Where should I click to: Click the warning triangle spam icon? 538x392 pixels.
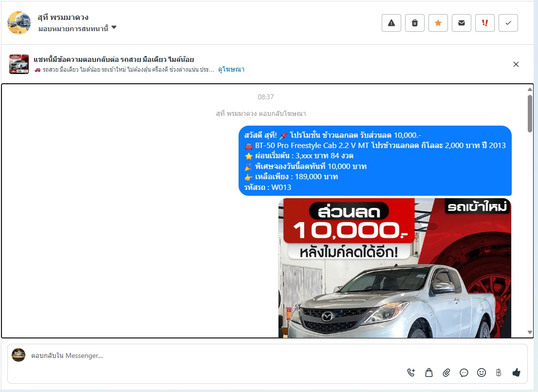pyautogui.click(x=391, y=23)
